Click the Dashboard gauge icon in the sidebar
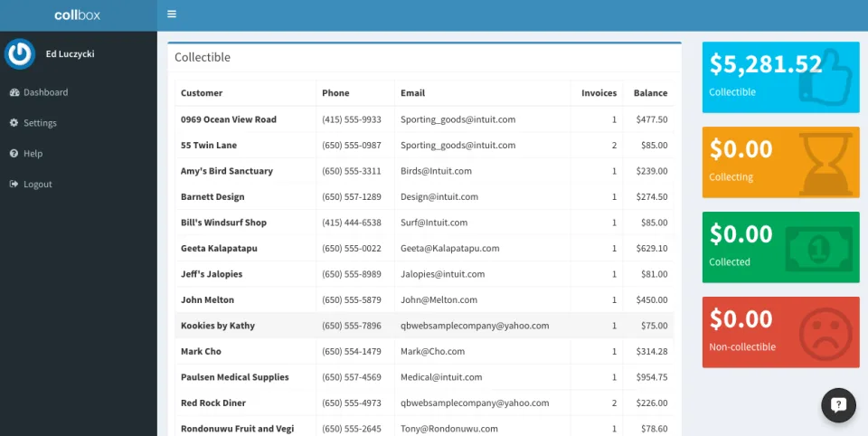This screenshot has height=436, width=868. point(14,92)
